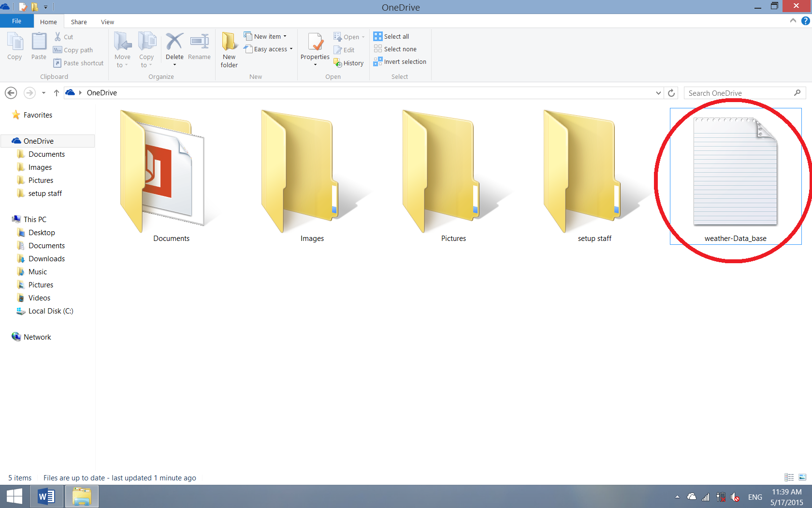This screenshot has height=508, width=812.
Task: Open the Copy to menu
Action: [146, 49]
